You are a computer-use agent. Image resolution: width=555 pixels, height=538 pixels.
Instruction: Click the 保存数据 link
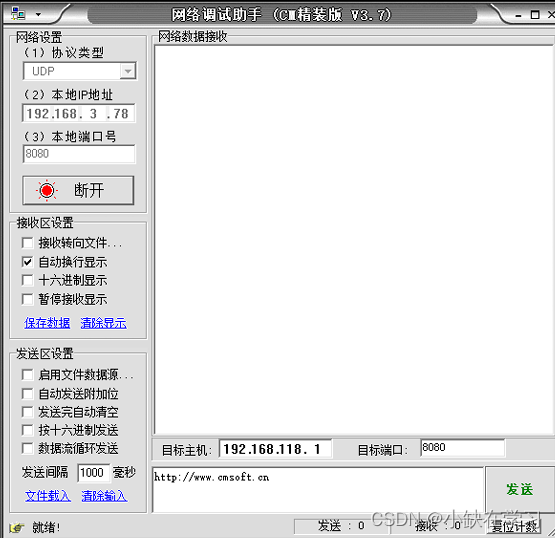47,323
